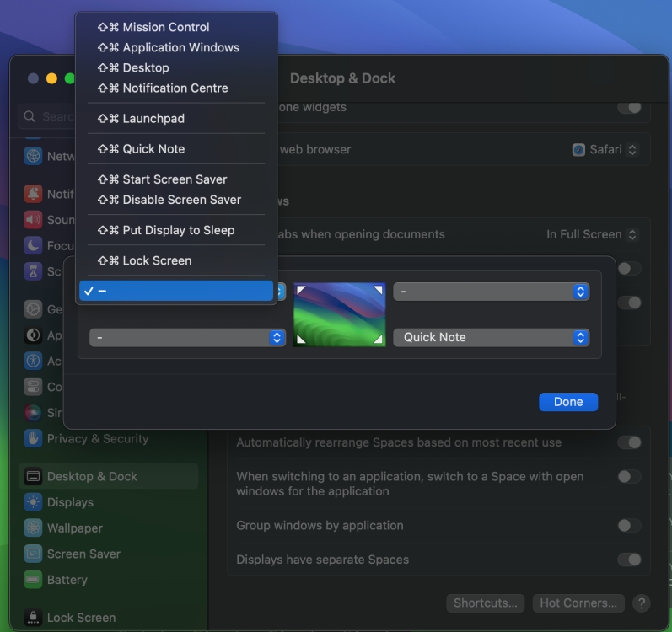Image resolution: width=672 pixels, height=632 pixels.
Task: Select Mission Control from the menu
Action: [176, 27]
